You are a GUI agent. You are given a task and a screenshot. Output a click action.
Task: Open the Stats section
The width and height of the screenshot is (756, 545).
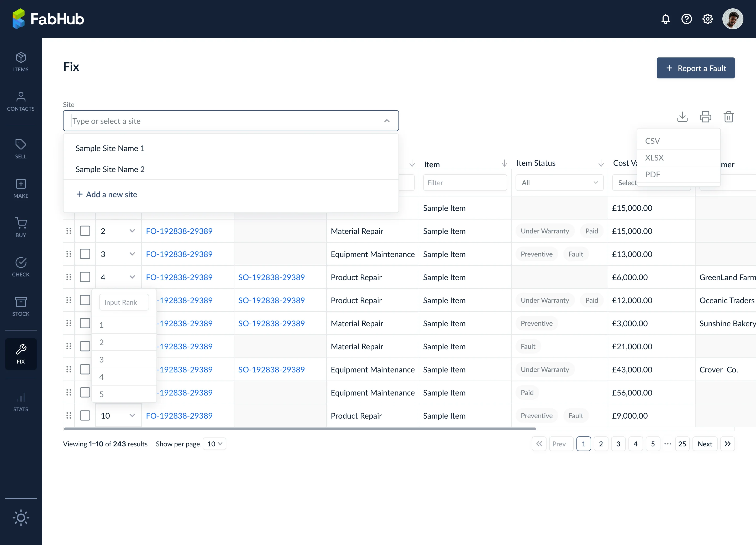coord(21,402)
